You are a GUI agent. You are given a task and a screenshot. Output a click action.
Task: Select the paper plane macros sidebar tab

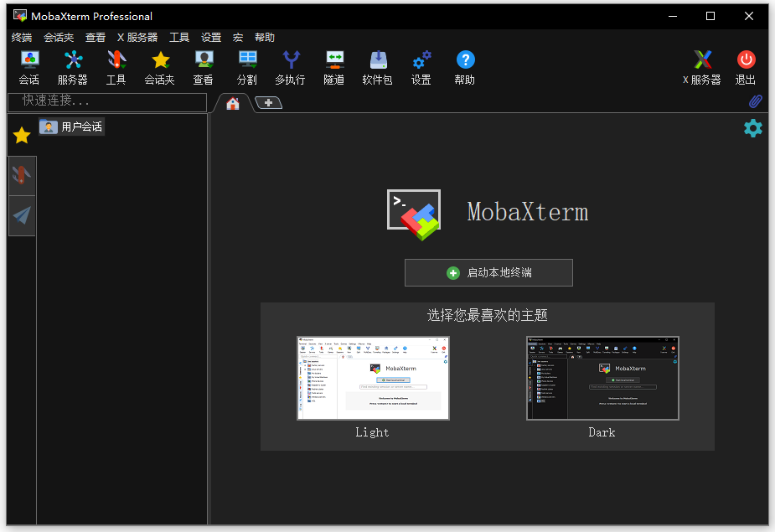[22, 215]
